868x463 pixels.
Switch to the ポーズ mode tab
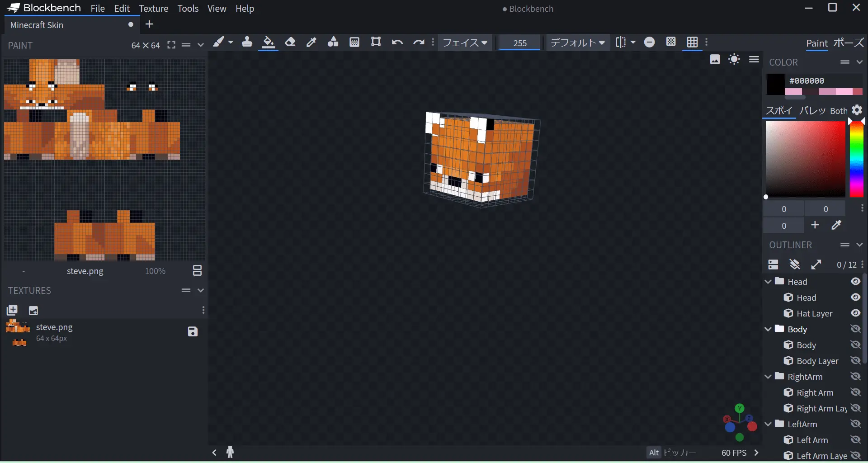click(849, 43)
